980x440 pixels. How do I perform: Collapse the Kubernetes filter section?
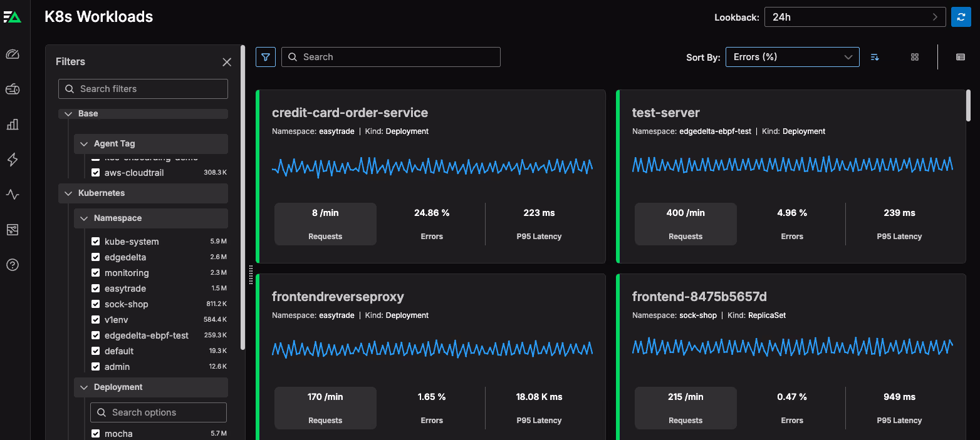[x=68, y=193]
